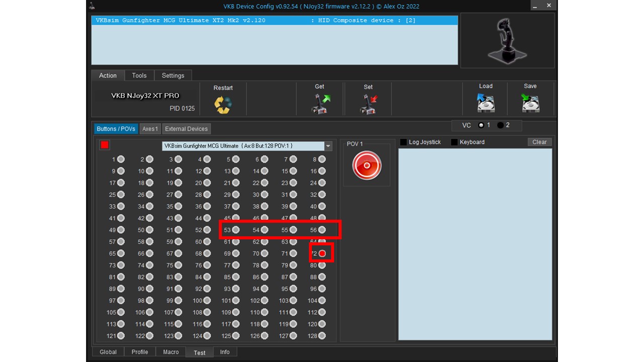Enable the Keyboard checkbox

(454, 142)
